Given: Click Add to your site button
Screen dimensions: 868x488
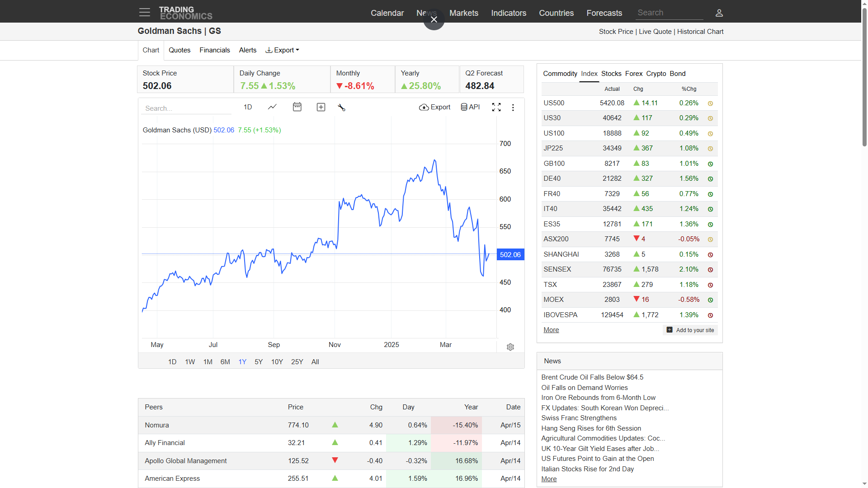Looking at the screenshot, I should click(690, 330).
